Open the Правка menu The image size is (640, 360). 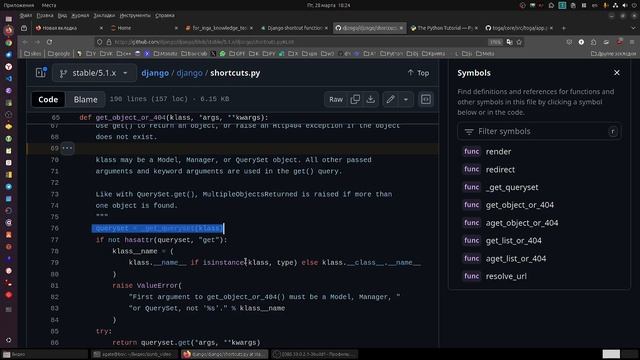[44, 16]
